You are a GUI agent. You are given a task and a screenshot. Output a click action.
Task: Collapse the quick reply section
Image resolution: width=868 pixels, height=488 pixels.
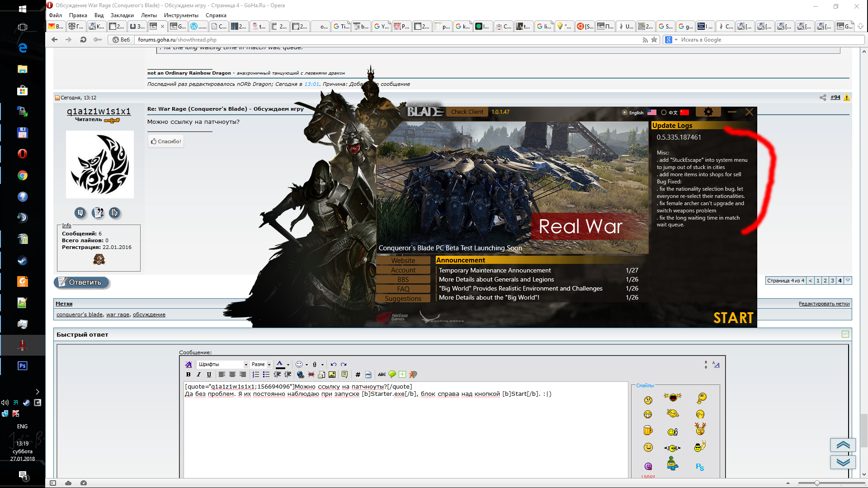click(845, 334)
